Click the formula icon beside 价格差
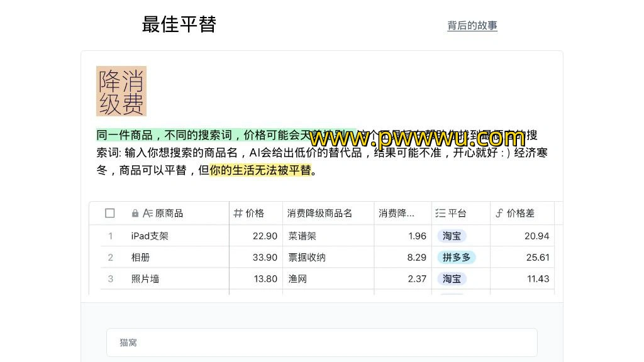The width and height of the screenshot is (644, 362). tap(499, 213)
